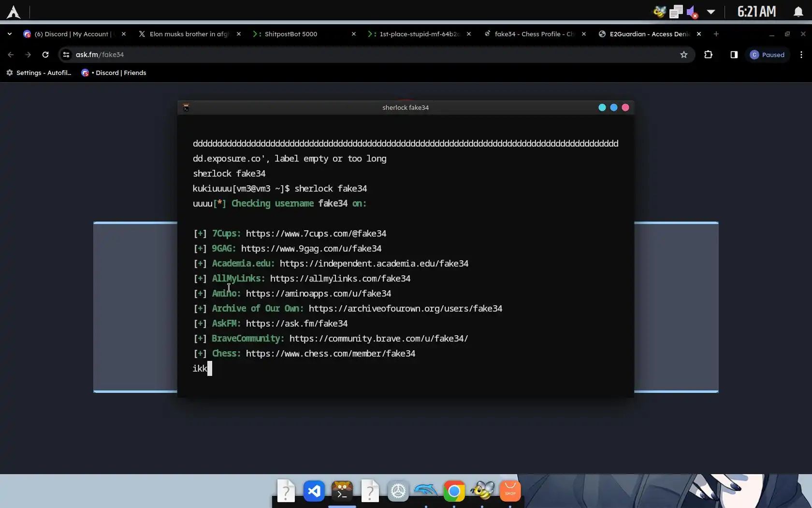
Task: Open the Settings - Autofill bookmark
Action: (39, 73)
